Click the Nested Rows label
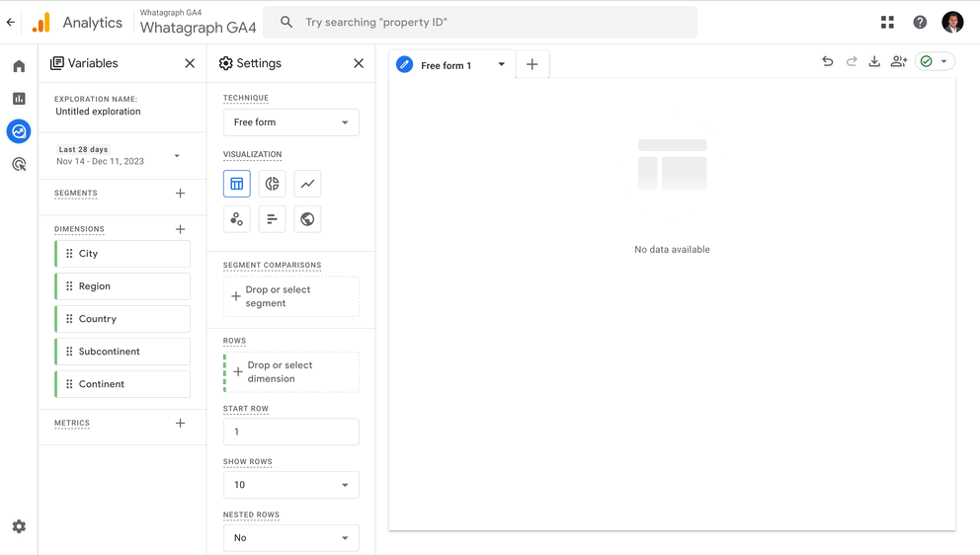The width and height of the screenshot is (980, 555). (251, 515)
